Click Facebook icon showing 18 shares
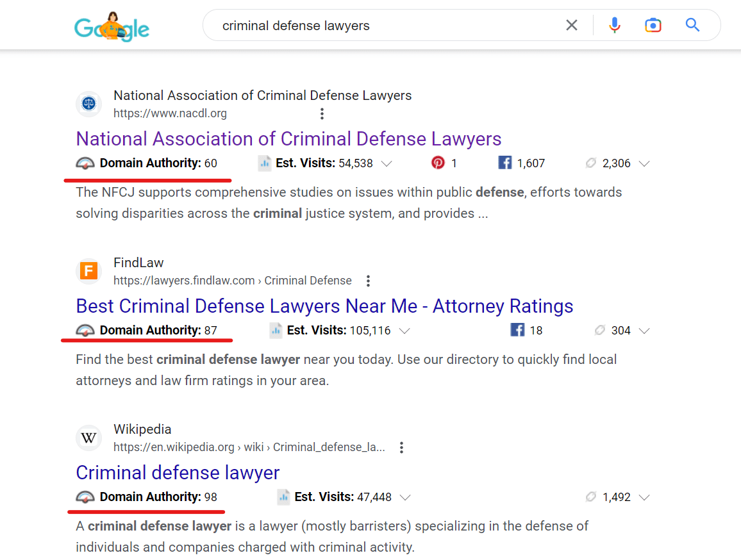This screenshot has width=741, height=560. (517, 330)
